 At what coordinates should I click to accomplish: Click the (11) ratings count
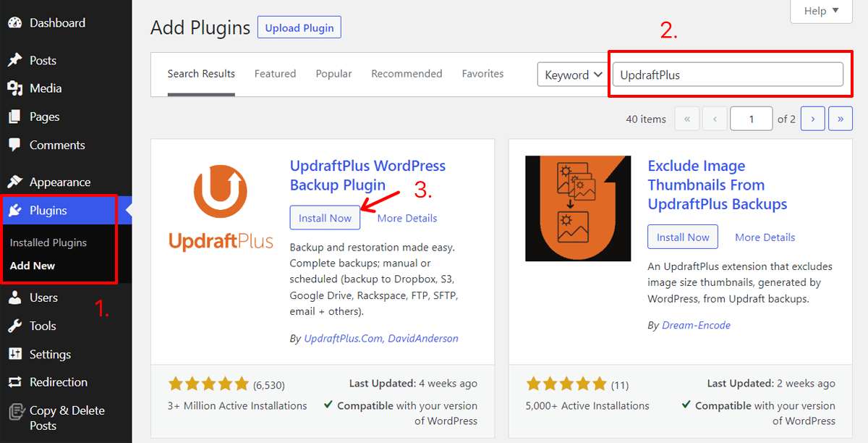[x=621, y=384]
